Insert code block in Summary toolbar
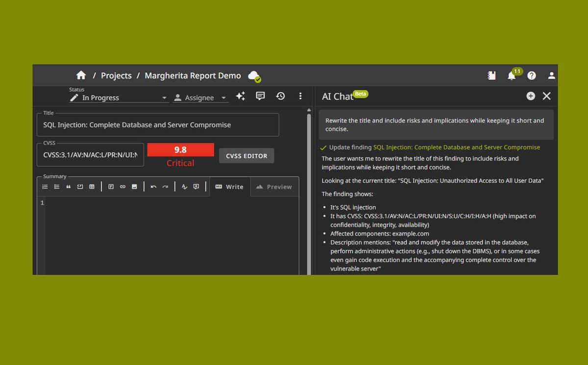 [x=80, y=187]
